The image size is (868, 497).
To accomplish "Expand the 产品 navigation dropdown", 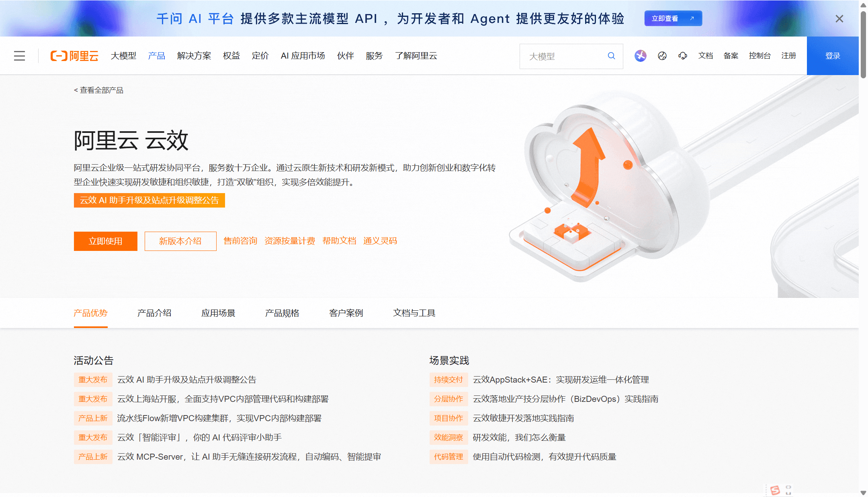I will point(157,56).
